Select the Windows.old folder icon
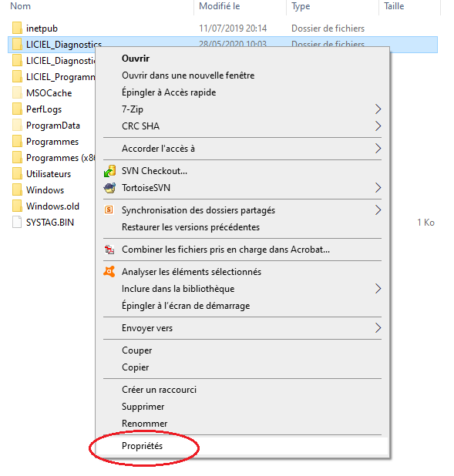The image size is (454, 476). [x=17, y=206]
